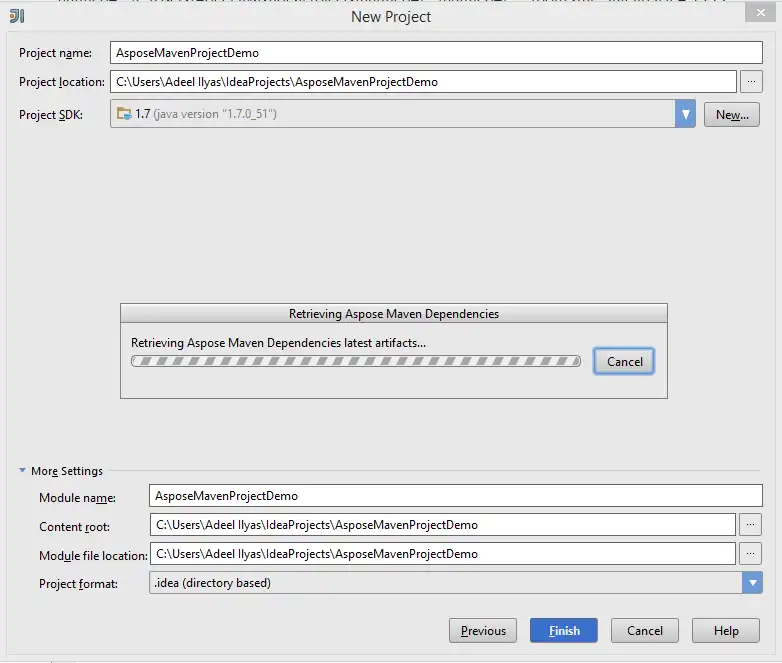
Task: Cancel retrieving Aspose Maven Dependencies
Action: [x=624, y=361]
